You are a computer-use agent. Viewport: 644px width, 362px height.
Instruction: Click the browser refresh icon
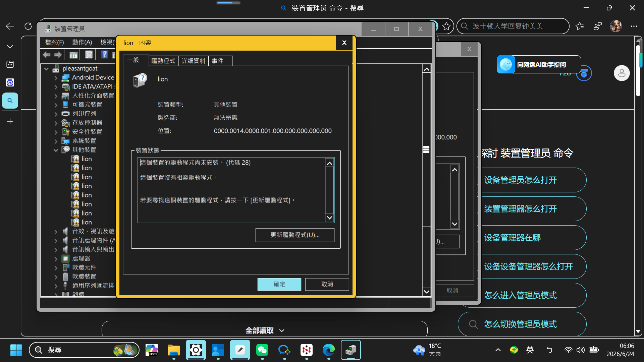click(x=28, y=26)
